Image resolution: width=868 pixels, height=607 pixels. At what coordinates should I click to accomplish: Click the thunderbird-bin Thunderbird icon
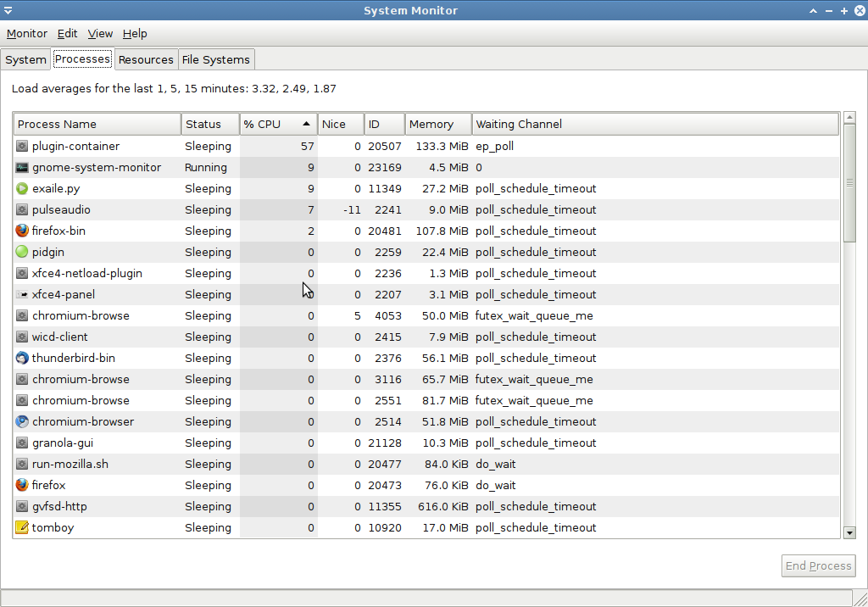(x=21, y=358)
